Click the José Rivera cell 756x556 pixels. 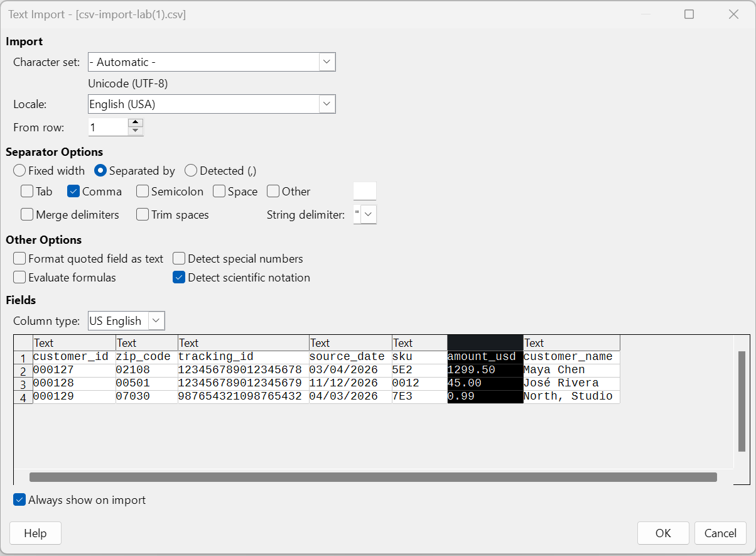(x=571, y=383)
